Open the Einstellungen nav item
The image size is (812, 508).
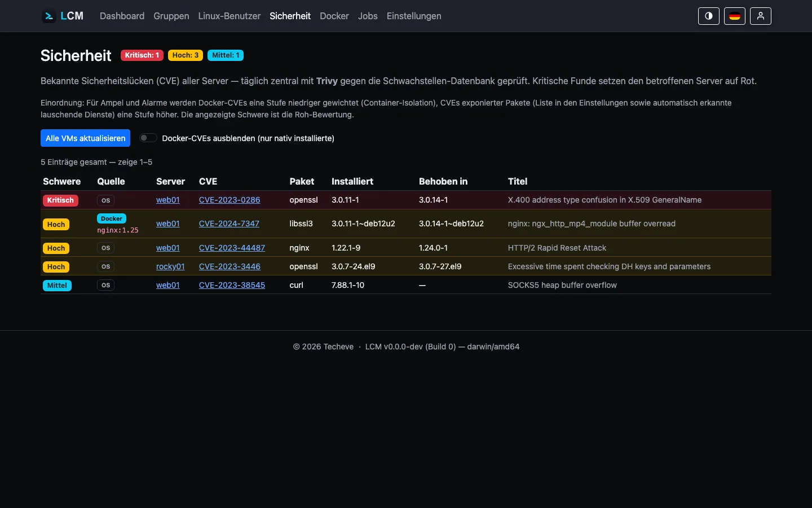click(414, 16)
